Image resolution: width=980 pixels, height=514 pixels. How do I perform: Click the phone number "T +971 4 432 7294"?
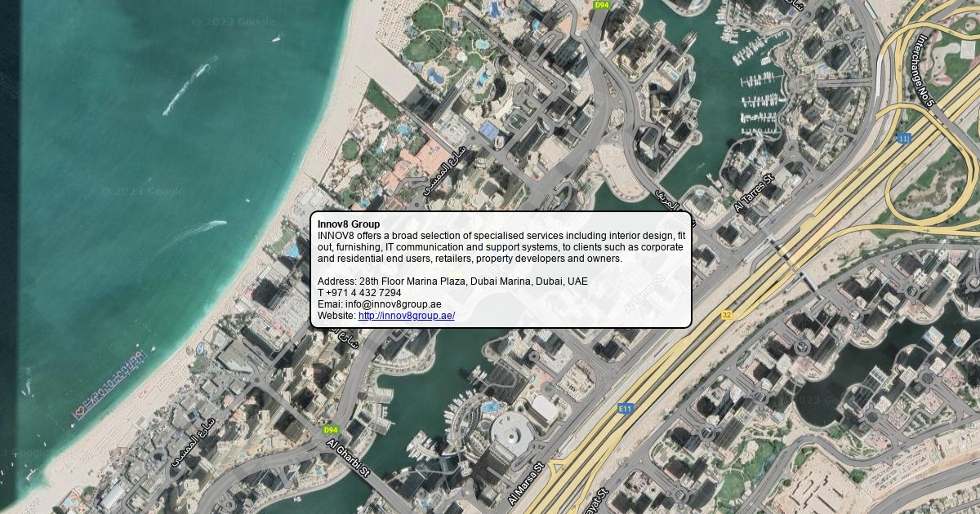pos(359,293)
